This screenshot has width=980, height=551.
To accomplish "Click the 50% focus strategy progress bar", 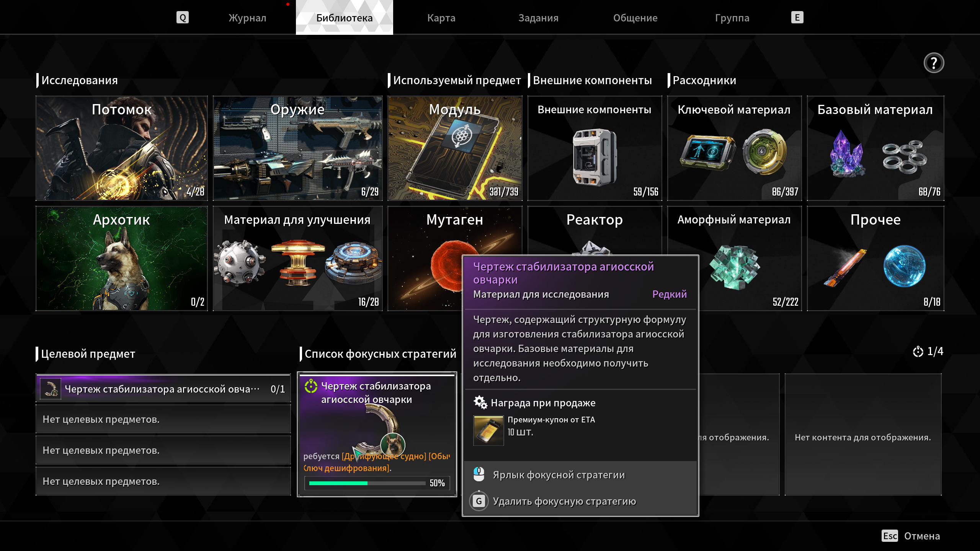I will 367,483.
